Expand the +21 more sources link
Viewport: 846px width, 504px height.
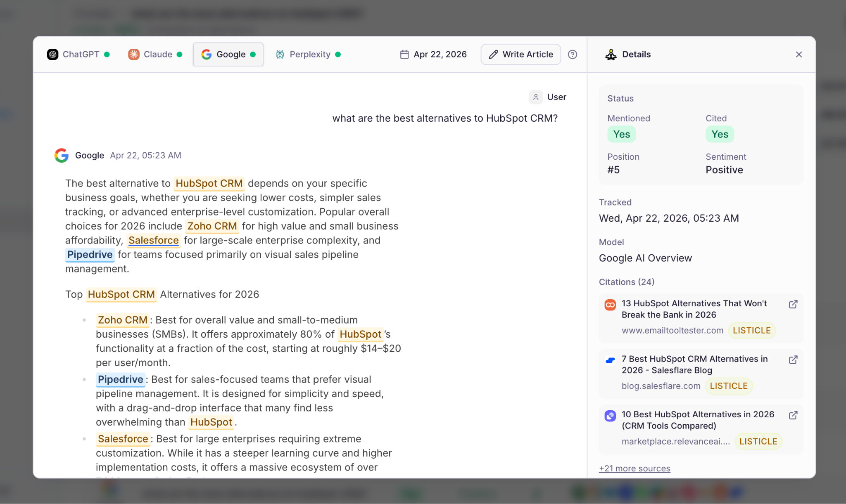click(x=634, y=469)
